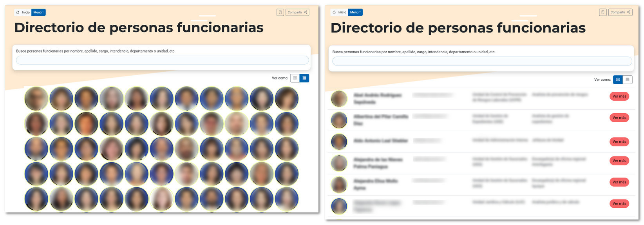This screenshot has width=644, height=225.
Task: Click the search box in the right window
Action: click(x=482, y=61)
